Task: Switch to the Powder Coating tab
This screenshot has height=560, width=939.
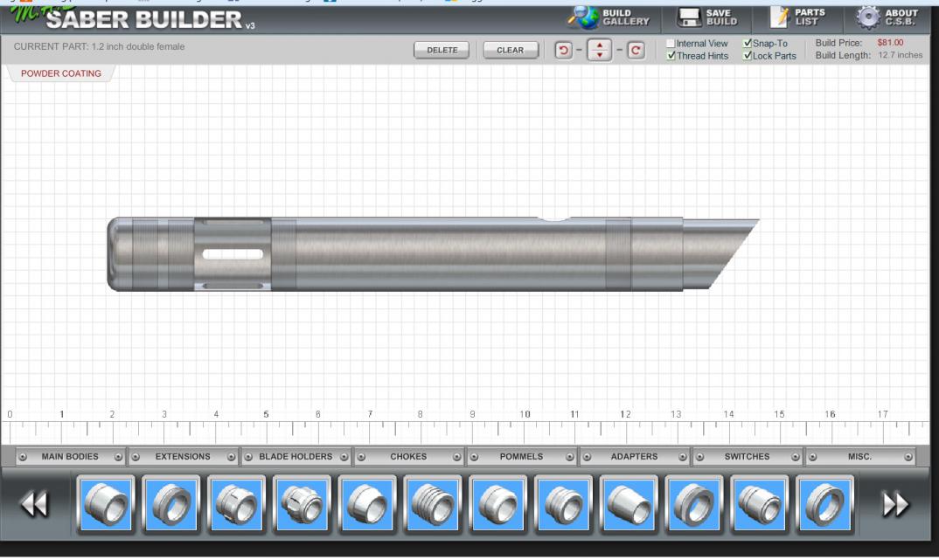Action: click(x=60, y=74)
